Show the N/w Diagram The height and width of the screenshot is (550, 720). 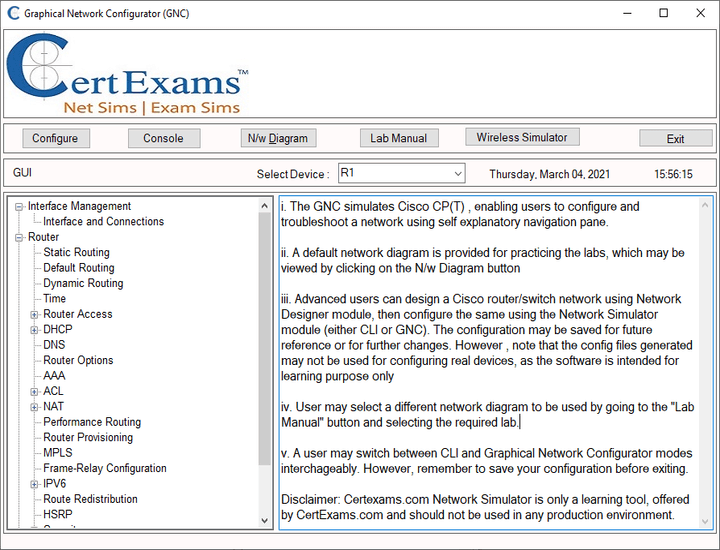coord(278,138)
